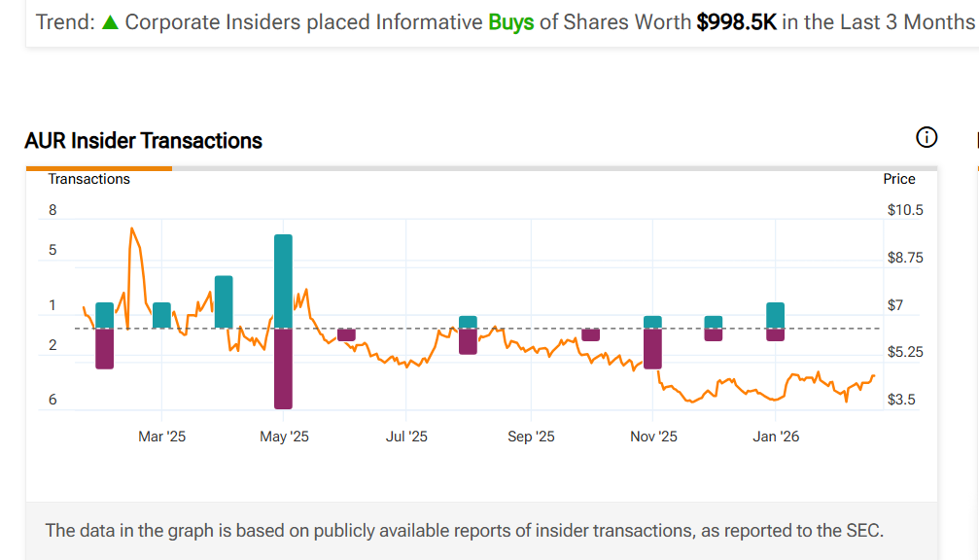Click the tallest purple sell bar near May '25

coord(283,367)
